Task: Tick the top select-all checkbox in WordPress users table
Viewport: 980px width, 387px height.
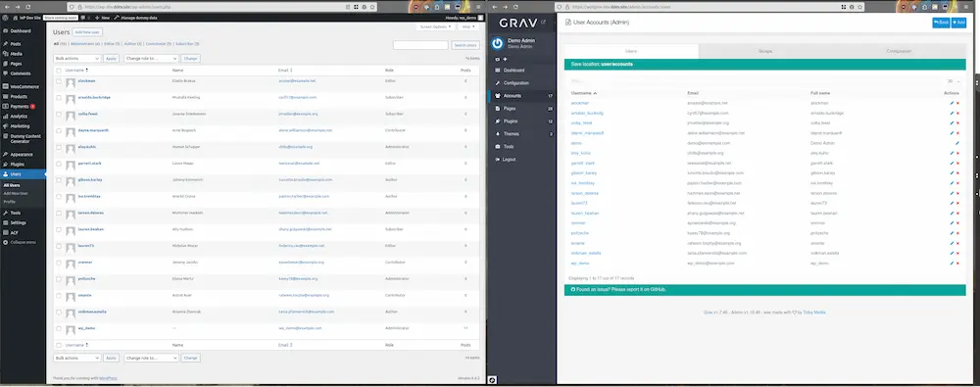Action: [x=59, y=70]
